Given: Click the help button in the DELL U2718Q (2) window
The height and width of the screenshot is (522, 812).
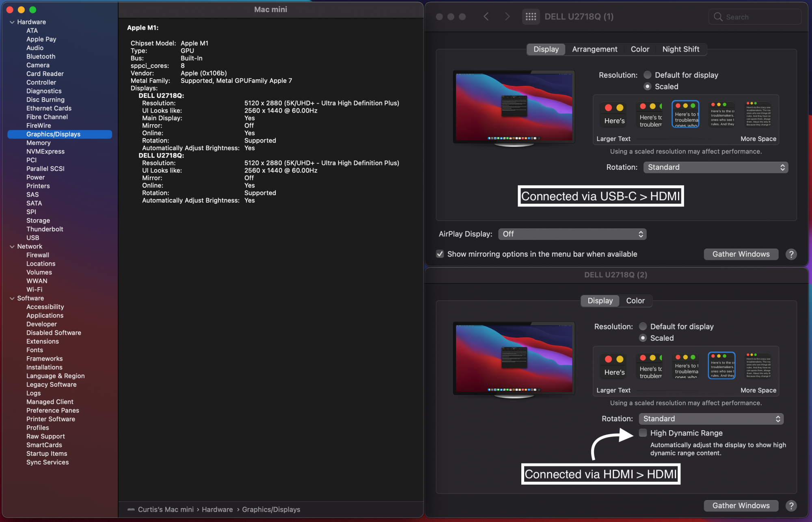Looking at the screenshot, I should point(790,506).
